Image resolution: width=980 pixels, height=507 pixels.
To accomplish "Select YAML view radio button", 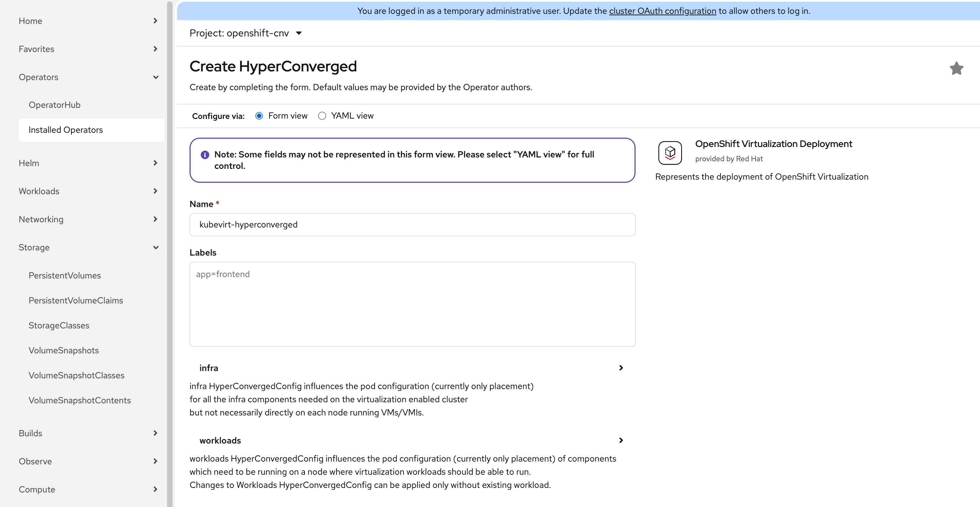I will [322, 116].
